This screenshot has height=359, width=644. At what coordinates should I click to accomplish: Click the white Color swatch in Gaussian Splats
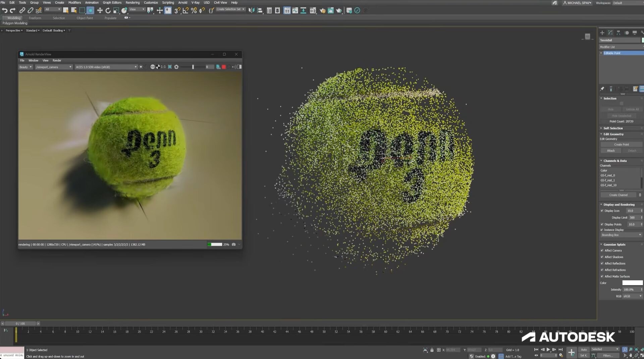click(x=632, y=283)
